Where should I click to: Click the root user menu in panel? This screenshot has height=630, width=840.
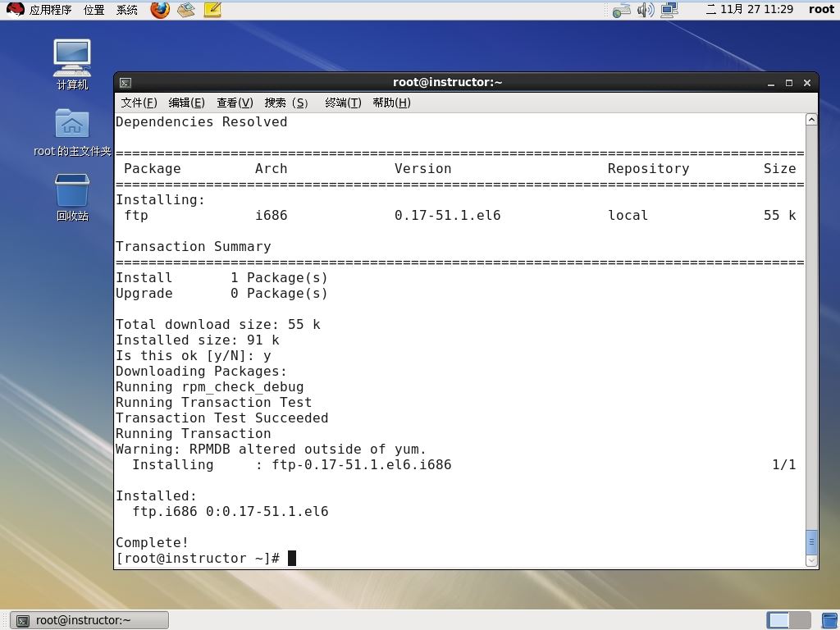(x=821, y=9)
